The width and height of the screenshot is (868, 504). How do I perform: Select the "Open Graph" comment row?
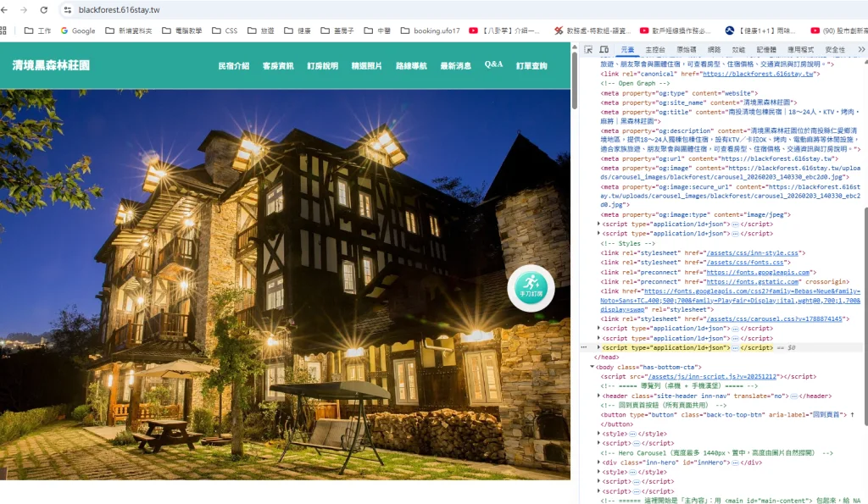635,84
